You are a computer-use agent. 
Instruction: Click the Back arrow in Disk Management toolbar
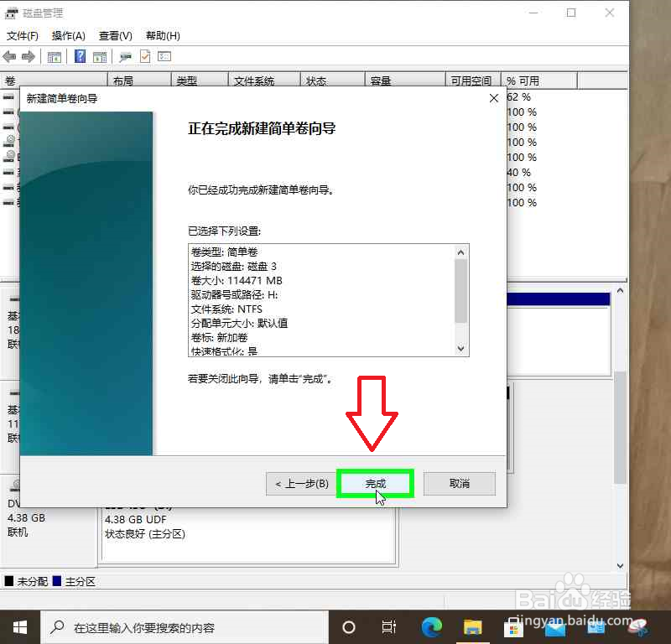[x=9, y=56]
